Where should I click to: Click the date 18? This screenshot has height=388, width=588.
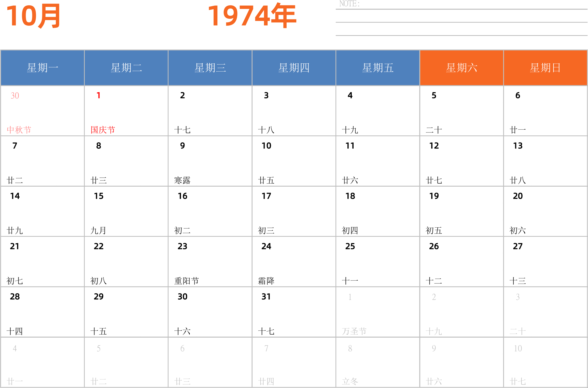tap(350, 196)
